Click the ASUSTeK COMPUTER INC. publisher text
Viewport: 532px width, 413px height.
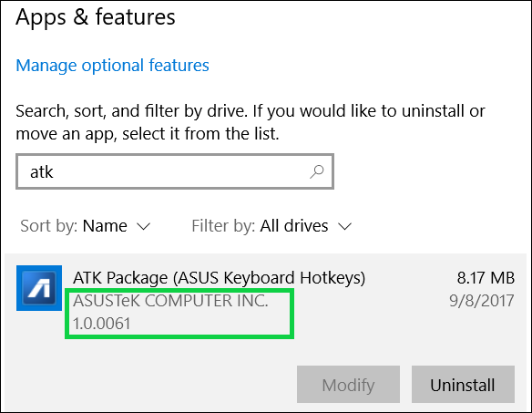coord(170,301)
